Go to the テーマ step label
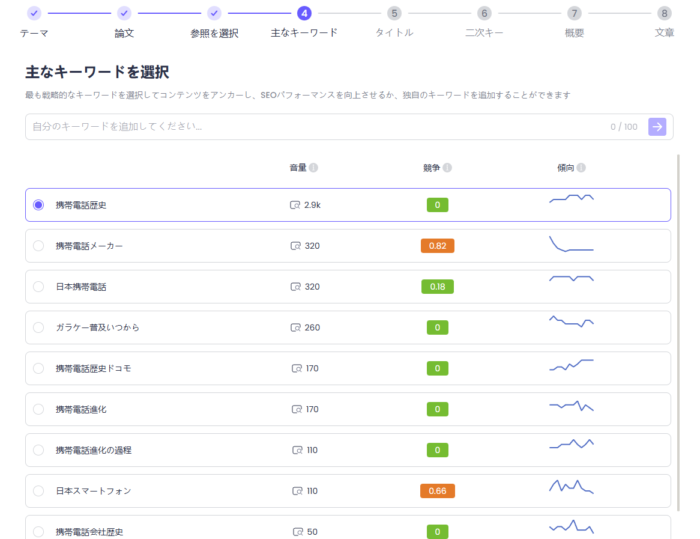 [34, 33]
